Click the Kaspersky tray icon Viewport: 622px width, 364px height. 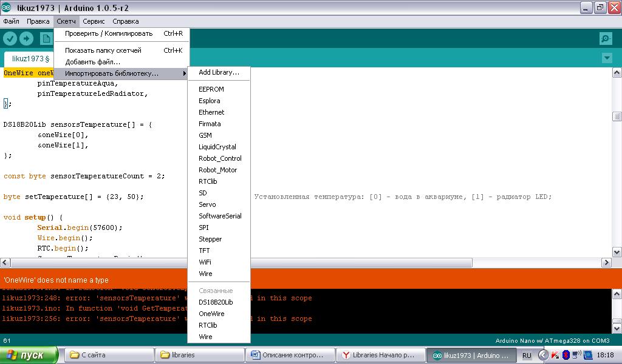pos(555,355)
